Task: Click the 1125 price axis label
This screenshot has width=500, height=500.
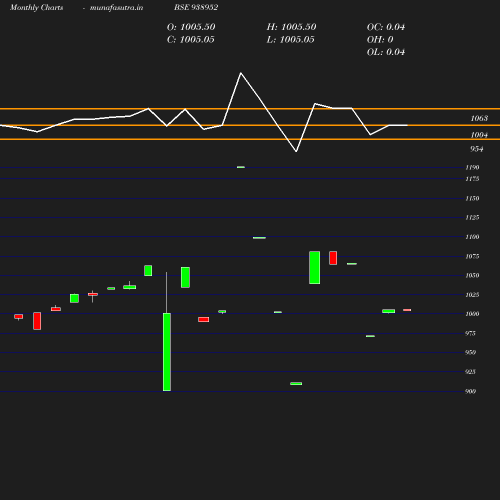Action: pos(472,217)
